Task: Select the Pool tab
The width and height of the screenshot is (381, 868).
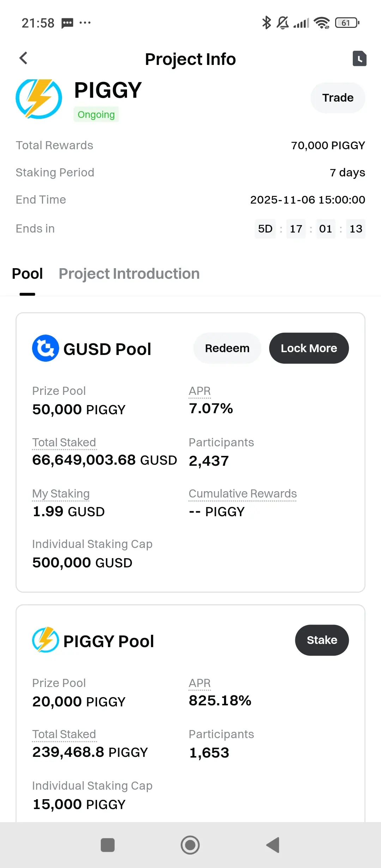Action: (x=28, y=274)
